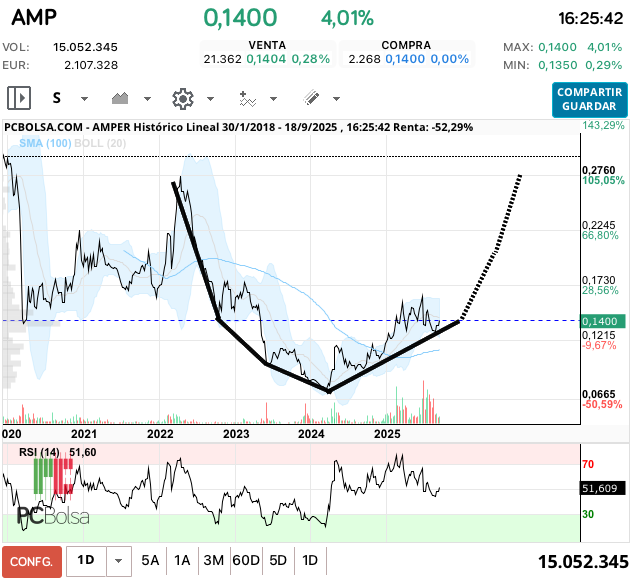Click the VOL value 15.052.345
The height and width of the screenshot is (583, 643).
85,47
